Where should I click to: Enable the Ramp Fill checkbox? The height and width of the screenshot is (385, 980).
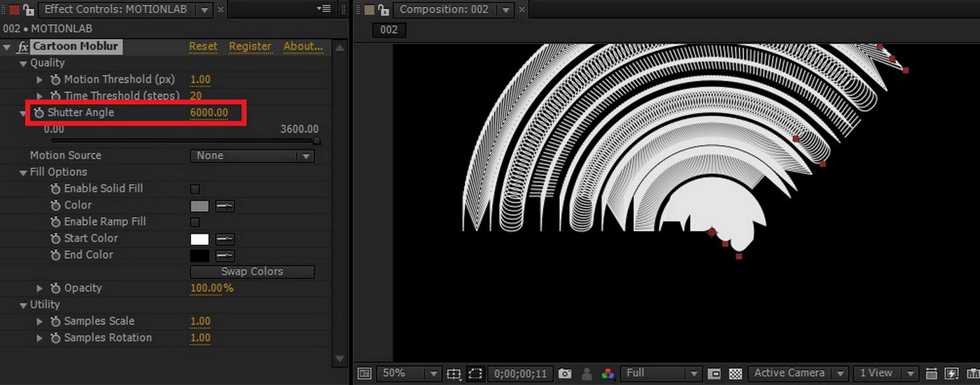195,222
